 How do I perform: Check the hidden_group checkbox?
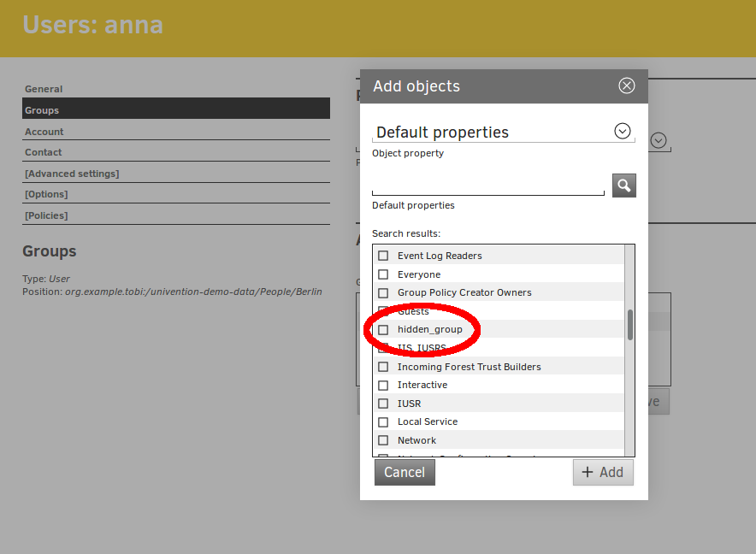[x=383, y=330]
